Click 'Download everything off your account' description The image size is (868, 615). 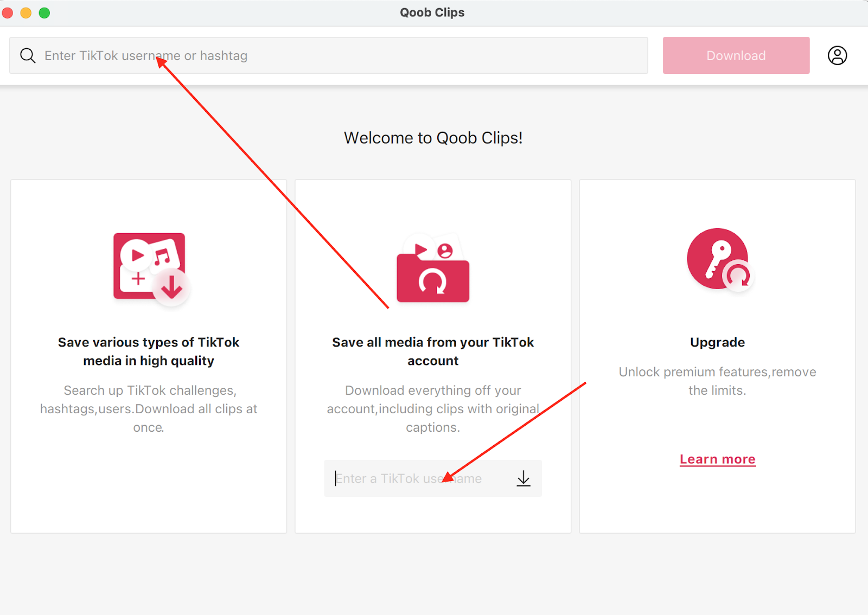click(433, 409)
